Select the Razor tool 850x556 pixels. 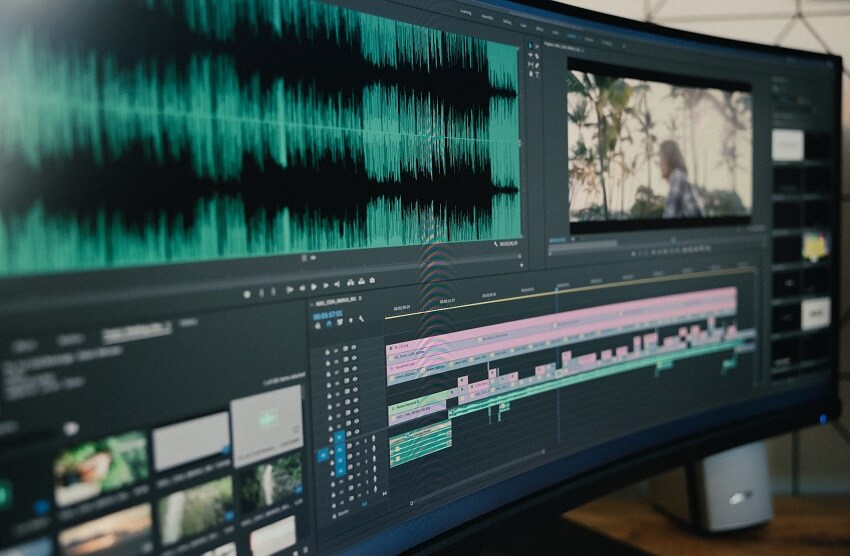tap(537, 56)
